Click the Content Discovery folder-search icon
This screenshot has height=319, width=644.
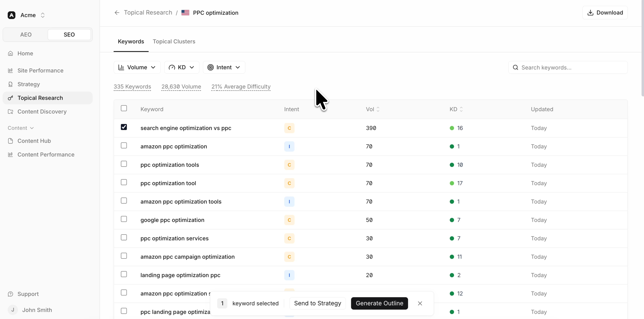tap(10, 111)
